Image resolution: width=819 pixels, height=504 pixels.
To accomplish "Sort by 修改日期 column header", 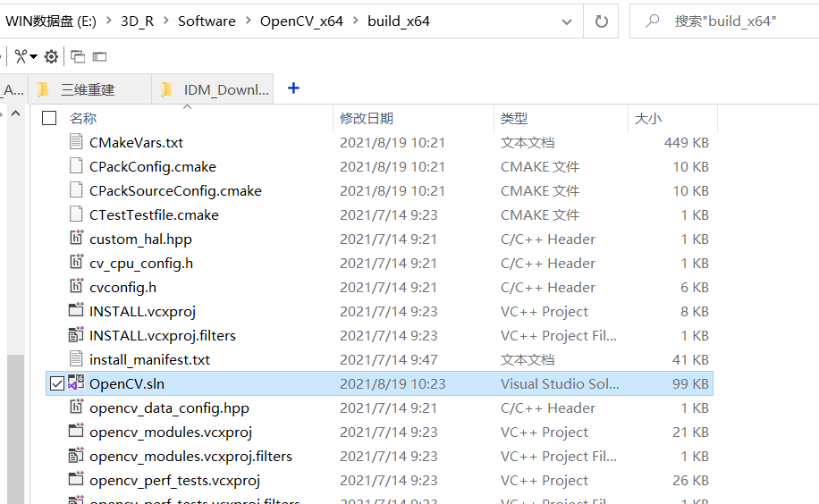I will pyautogui.click(x=367, y=119).
